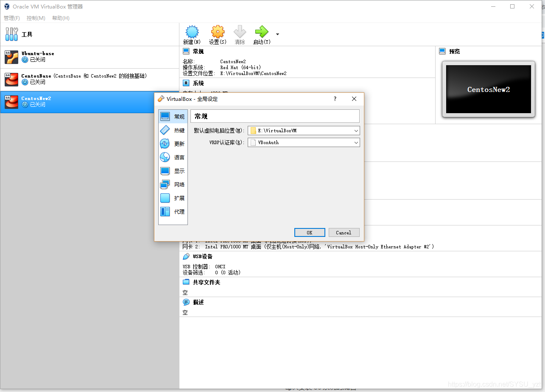The image size is (545, 392).
Task: Open the 帮助(H) menu
Action: pos(61,18)
